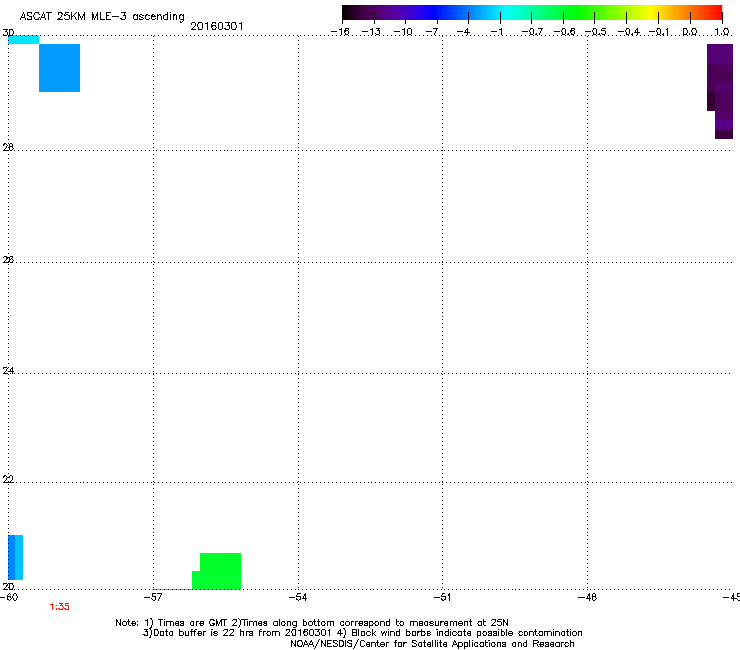740x650 pixels.
Task: Click the latitude label 24
Action: tap(8, 371)
